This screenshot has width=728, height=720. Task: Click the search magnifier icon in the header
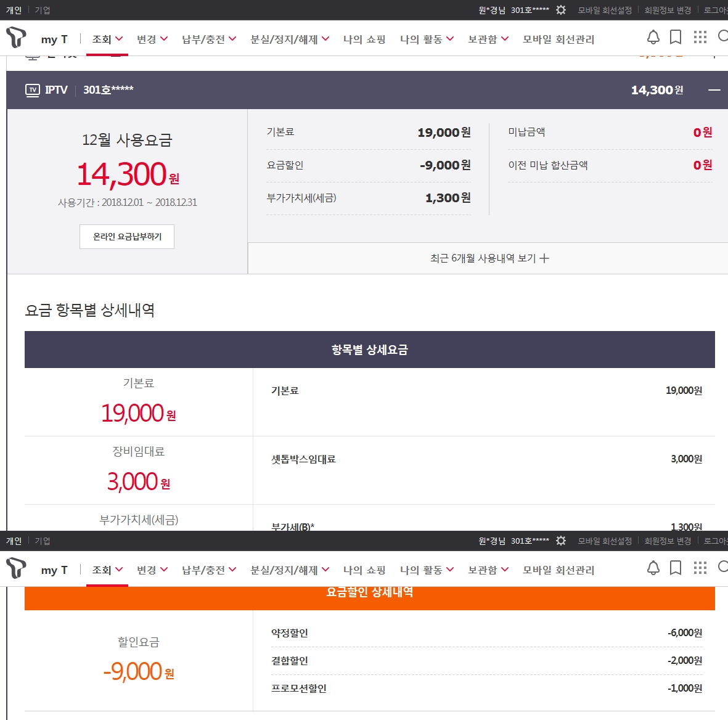click(x=722, y=36)
